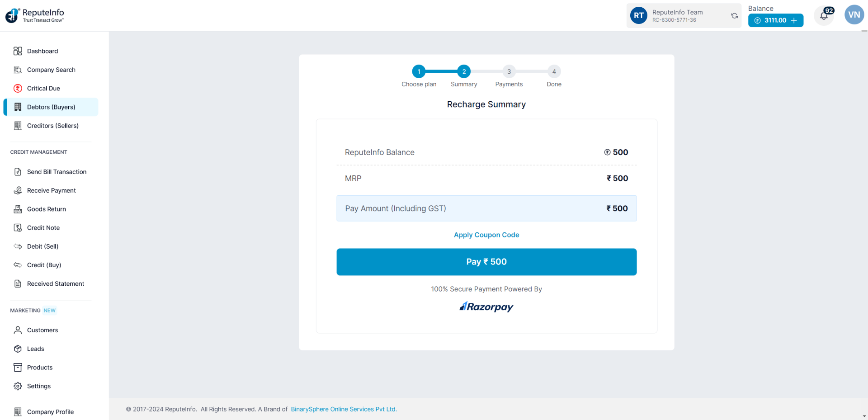Open BinarySphere Online Services Pvt Ltd. link
The width and height of the screenshot is (868, 420).
(x=344, y=409)
